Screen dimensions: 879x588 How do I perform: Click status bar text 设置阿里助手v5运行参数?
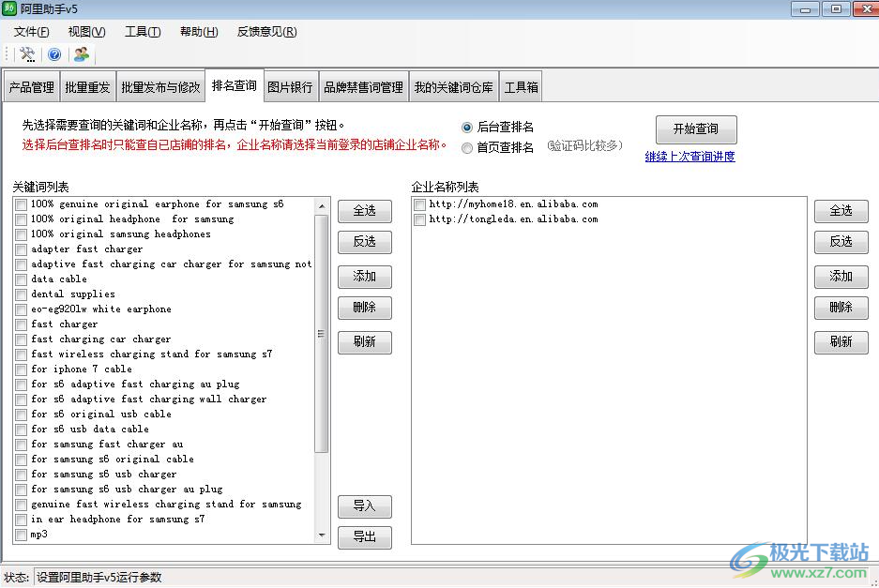[x=99, y=578]
